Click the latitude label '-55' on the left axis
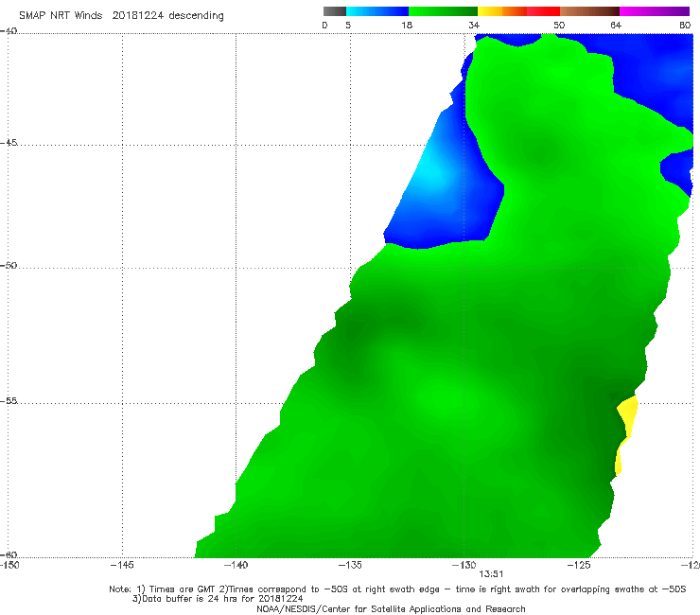 click(9, 400)
